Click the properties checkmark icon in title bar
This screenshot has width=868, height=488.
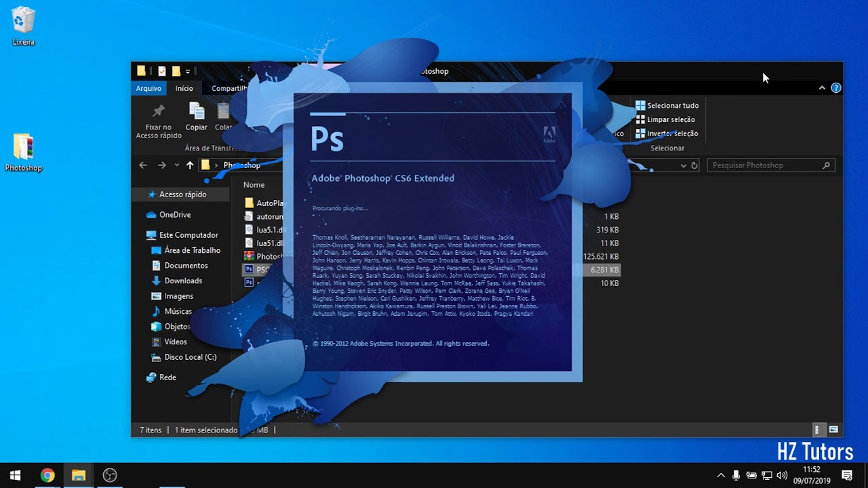(162, 71)
